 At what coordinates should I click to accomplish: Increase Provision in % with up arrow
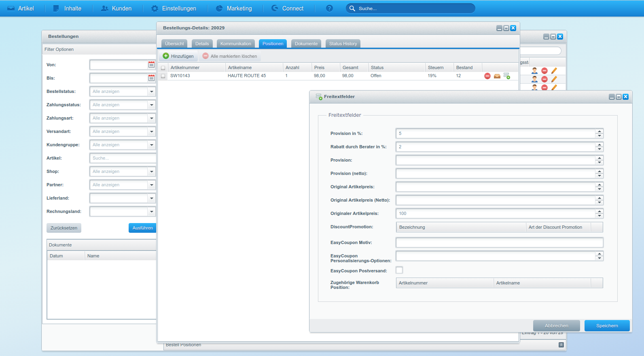[600, 131]
